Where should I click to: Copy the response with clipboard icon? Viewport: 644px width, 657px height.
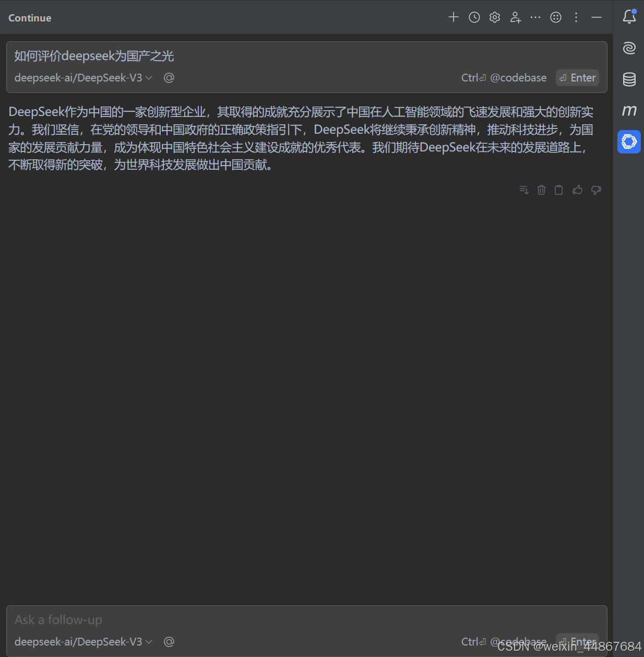tap(558, 190)
